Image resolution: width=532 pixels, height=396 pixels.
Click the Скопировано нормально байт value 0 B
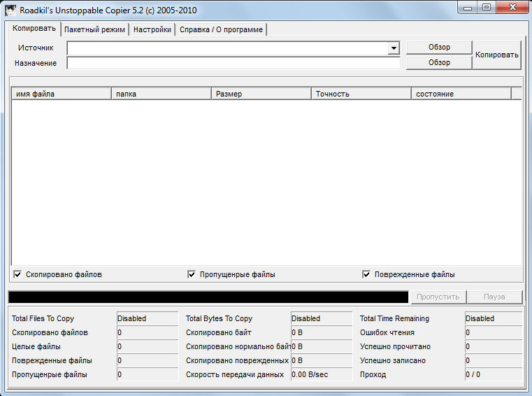click(x=322, y=346)
